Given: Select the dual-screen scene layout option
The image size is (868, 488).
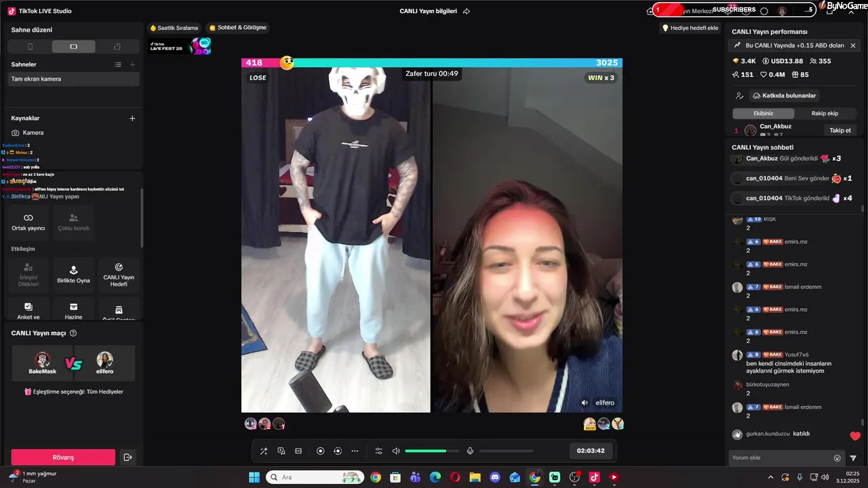Looking at the screenshot, I should coord(117,47).
